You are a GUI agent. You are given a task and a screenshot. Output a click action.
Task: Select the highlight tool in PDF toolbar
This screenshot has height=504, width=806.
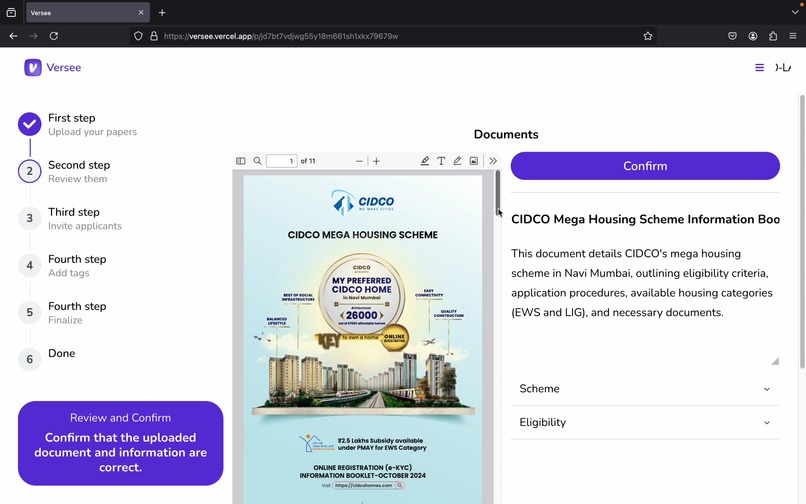pos(425,161)
